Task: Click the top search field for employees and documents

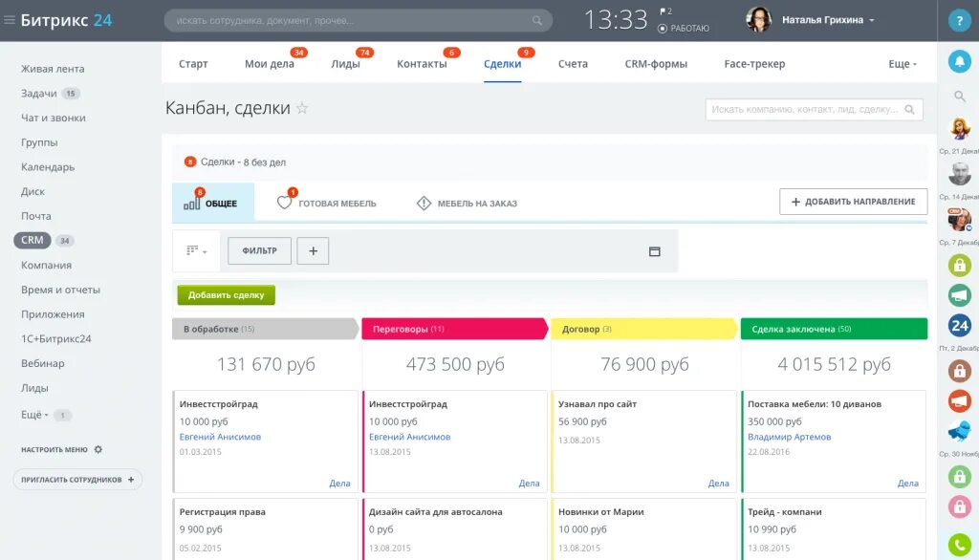Action: [x=358, y=21]
